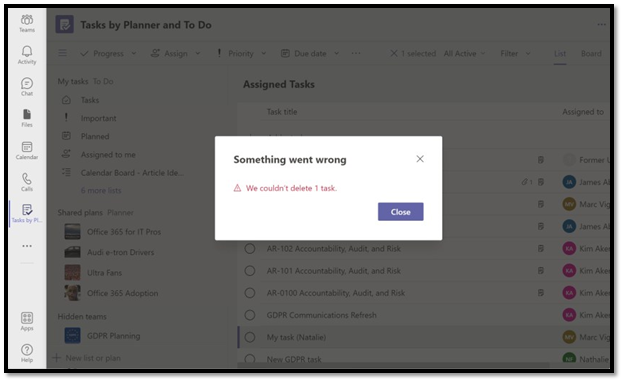This screenshot has width=624, height=384.
Task: Open AR-0100 Accountability, Audit, and Risk task
Action: point(335,293)
